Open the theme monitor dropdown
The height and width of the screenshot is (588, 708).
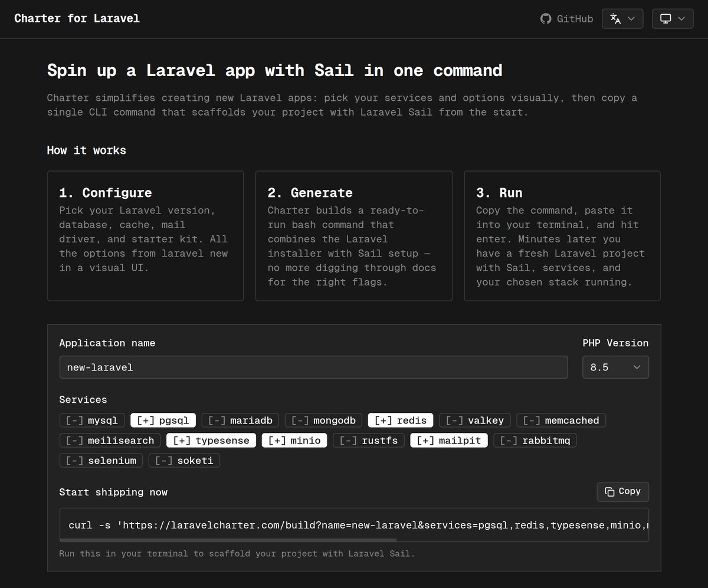click(x=673, y=19)
